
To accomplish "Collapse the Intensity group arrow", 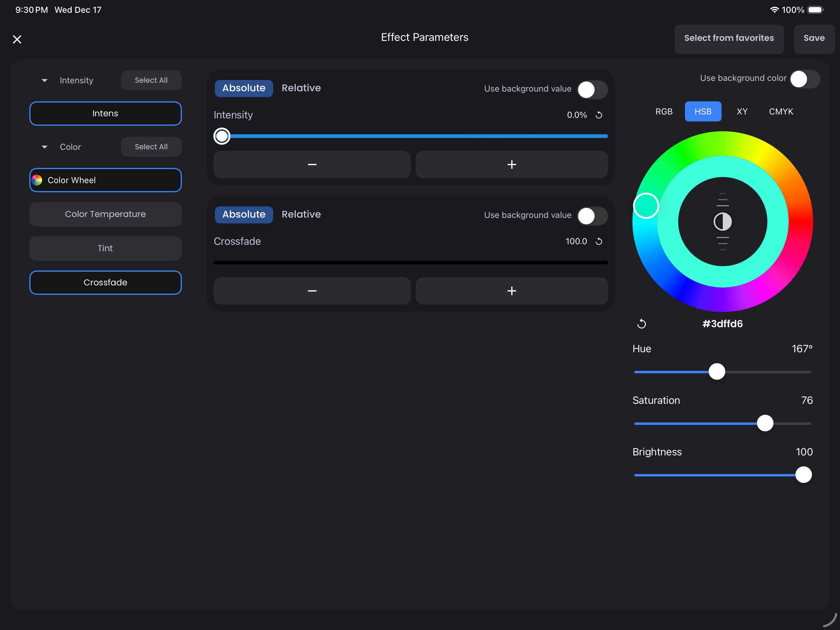I will coord(45,81).
